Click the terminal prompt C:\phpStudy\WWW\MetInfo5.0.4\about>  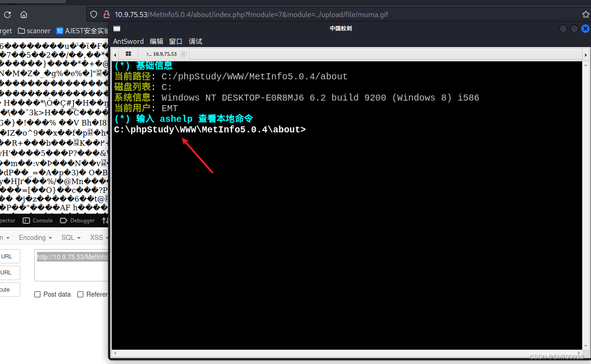pos(210,130)
